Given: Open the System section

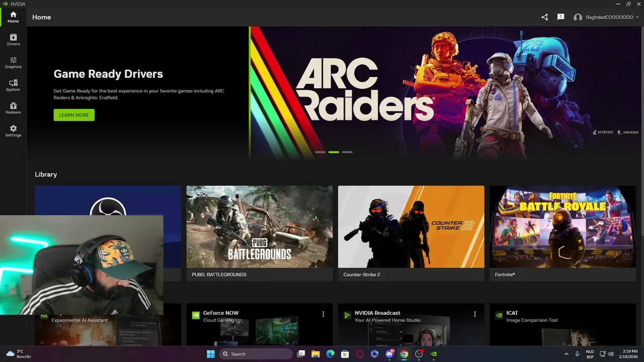Looking at the screenshot, I should (13, 85).
